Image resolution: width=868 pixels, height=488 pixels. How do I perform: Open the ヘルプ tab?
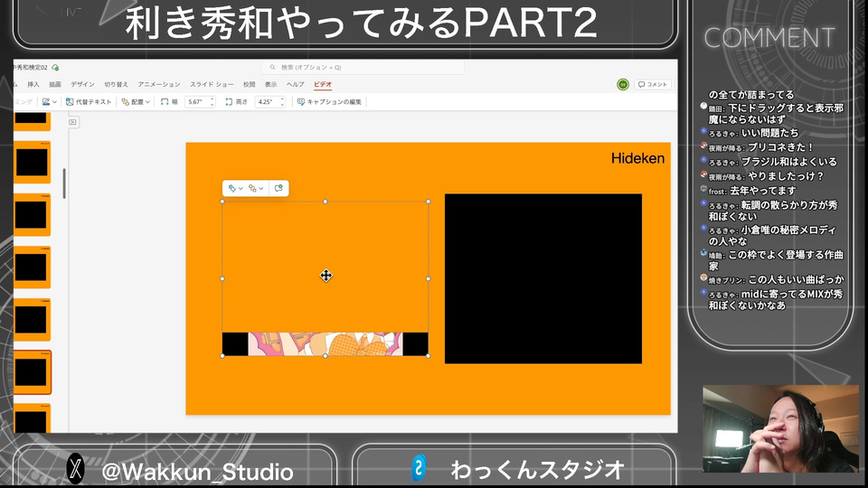pyautogui.click(x=295, y=85)
